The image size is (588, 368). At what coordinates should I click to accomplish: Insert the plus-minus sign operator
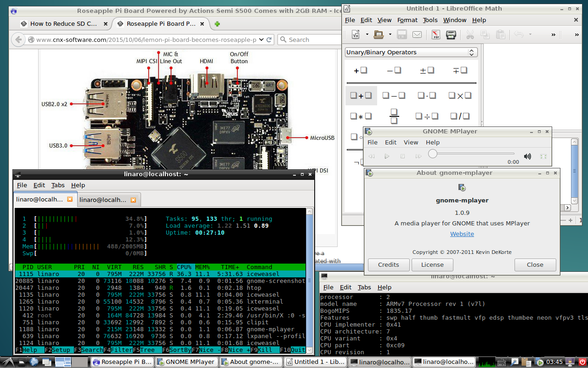427,70
